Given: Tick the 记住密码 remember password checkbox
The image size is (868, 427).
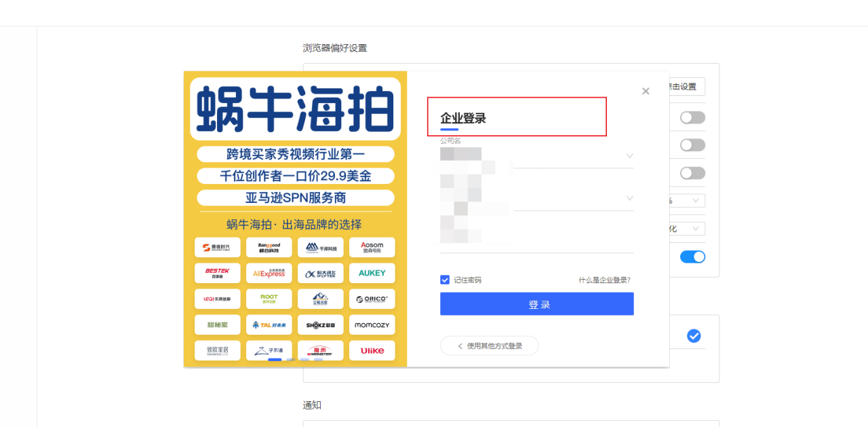Looking at the screenshot, I should pyautogui.click(x=445, y=280).
